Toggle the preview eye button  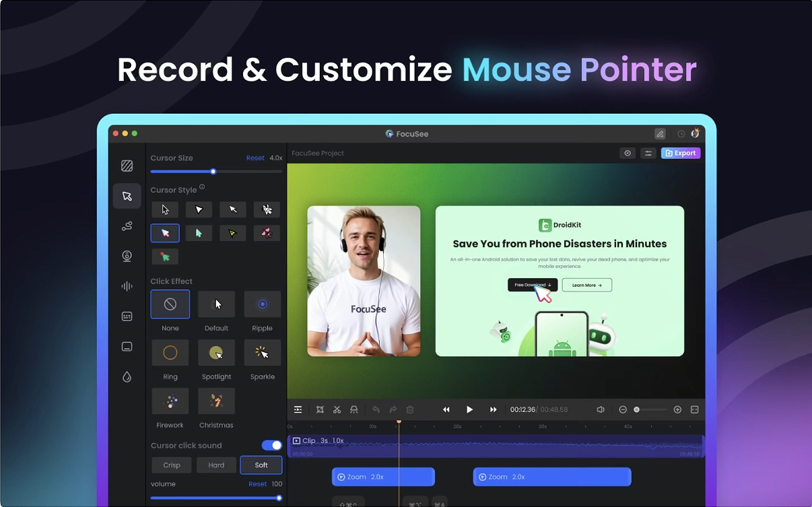[628, 154]
